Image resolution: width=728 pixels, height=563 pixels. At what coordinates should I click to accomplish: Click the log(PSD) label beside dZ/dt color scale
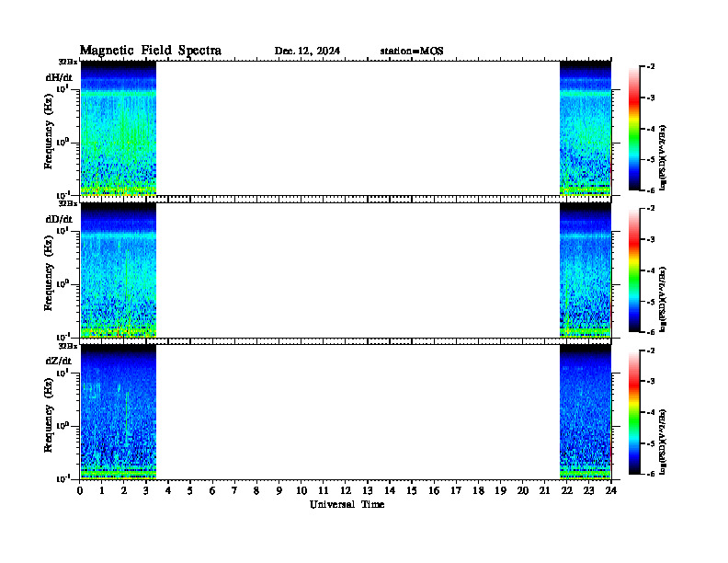tap(664, 442)
